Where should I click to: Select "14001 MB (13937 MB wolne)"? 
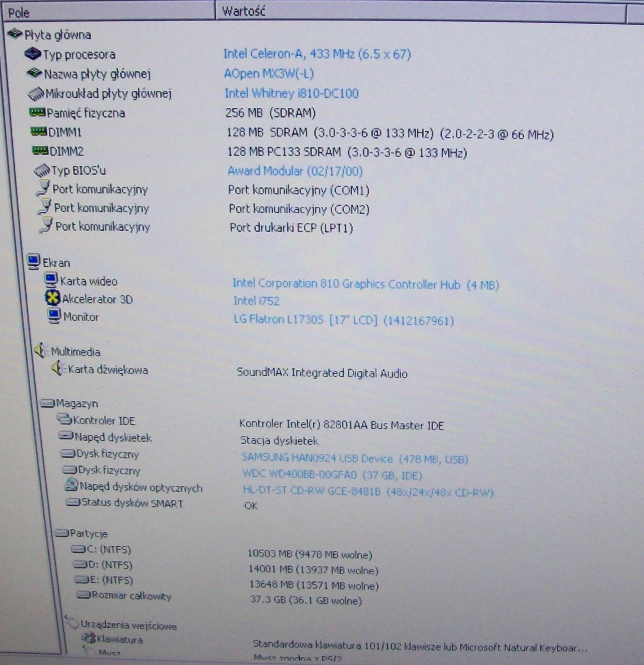pos(314,570)
